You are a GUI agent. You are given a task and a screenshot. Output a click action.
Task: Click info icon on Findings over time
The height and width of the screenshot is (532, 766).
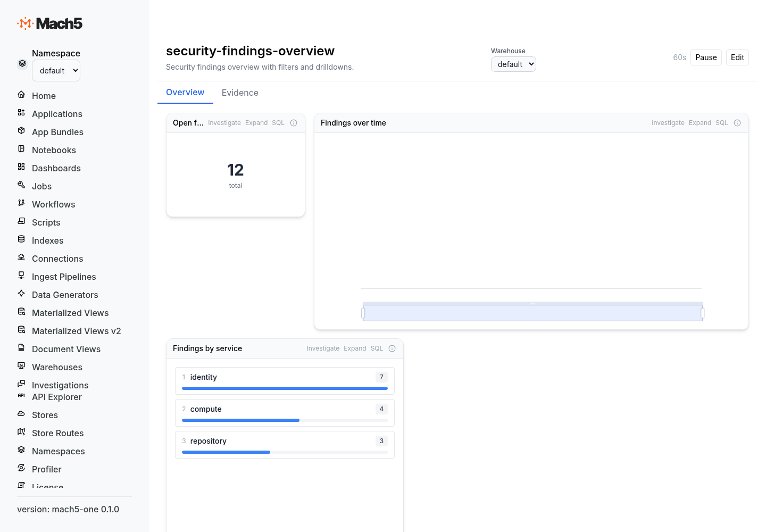click(x=737, y=123)
